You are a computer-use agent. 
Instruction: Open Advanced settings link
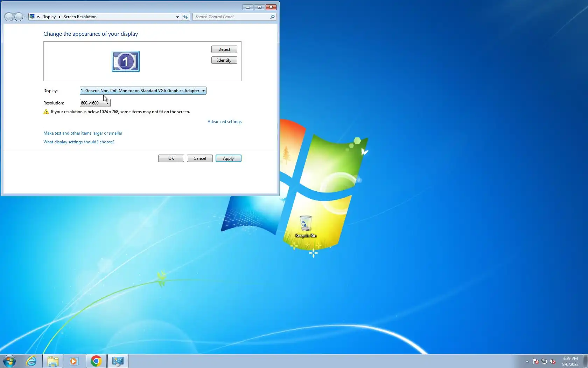(224, 122)
